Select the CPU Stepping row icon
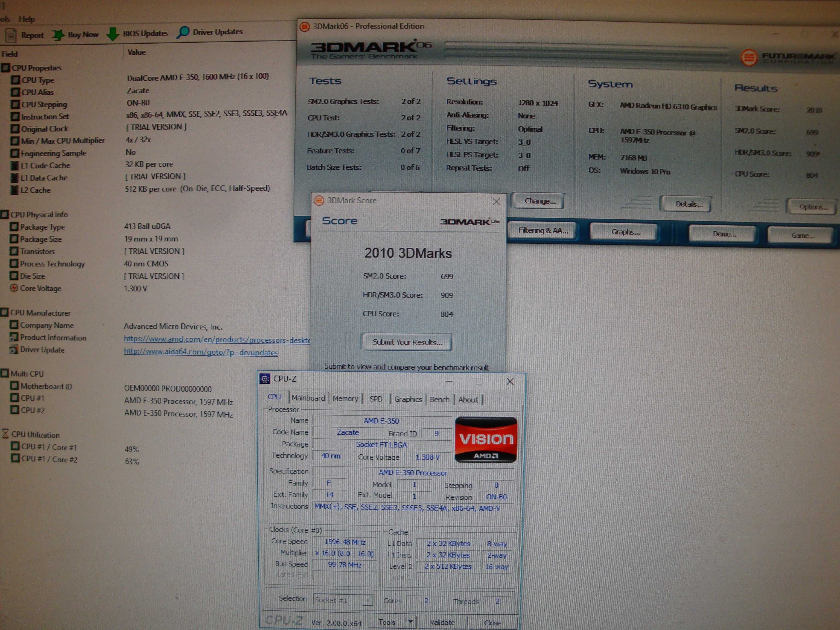 pos(16,104)
